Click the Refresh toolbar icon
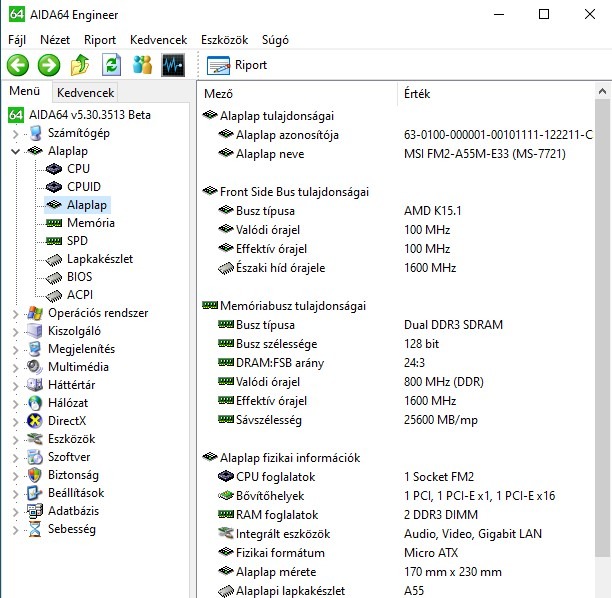 click(111, 65)
